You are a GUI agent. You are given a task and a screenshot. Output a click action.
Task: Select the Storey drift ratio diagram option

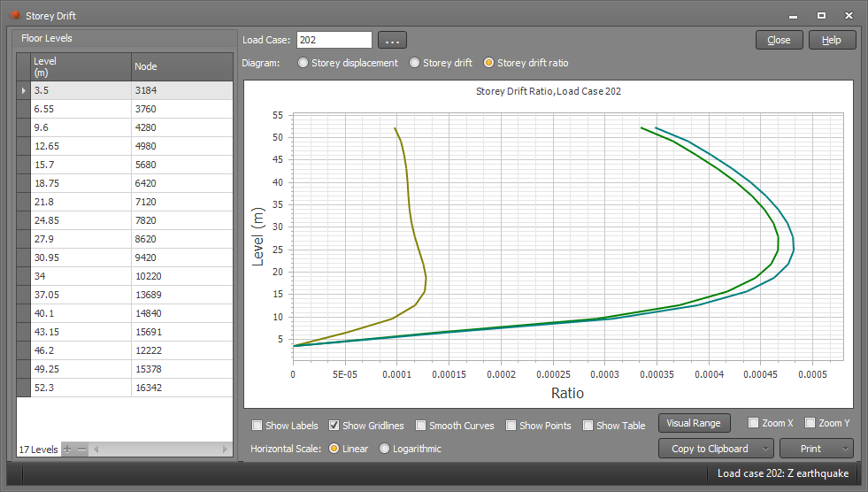pos(488,63)
